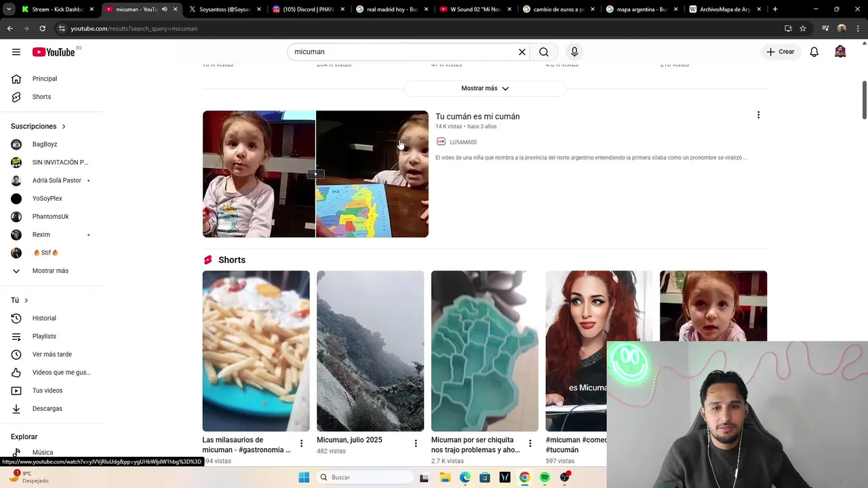This screenshot has height=488, width=868.
Task: Open the french fries milasaurios short thumbnail
Action: point(256,351)
